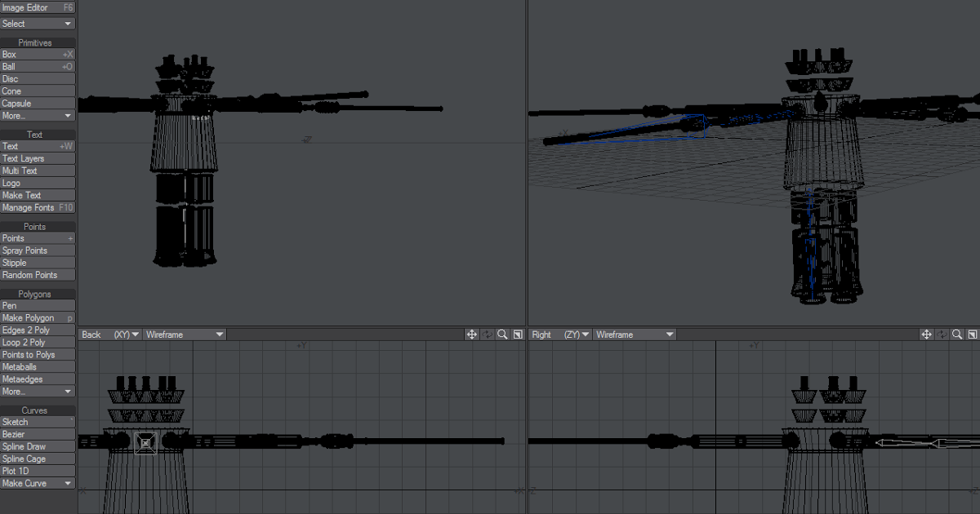Click the rotate view icon in Back viewport toolbar
980x514 pixels.
pyautogui.click(x=487, y=334)
